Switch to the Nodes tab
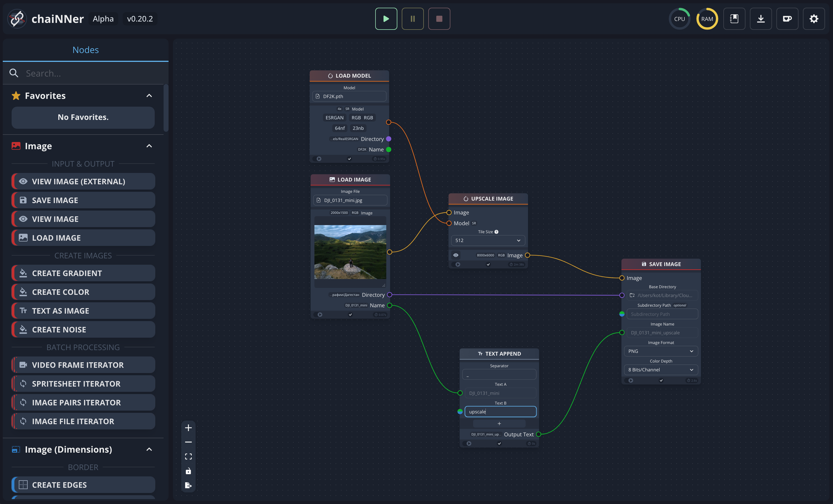 coord(86,50)
